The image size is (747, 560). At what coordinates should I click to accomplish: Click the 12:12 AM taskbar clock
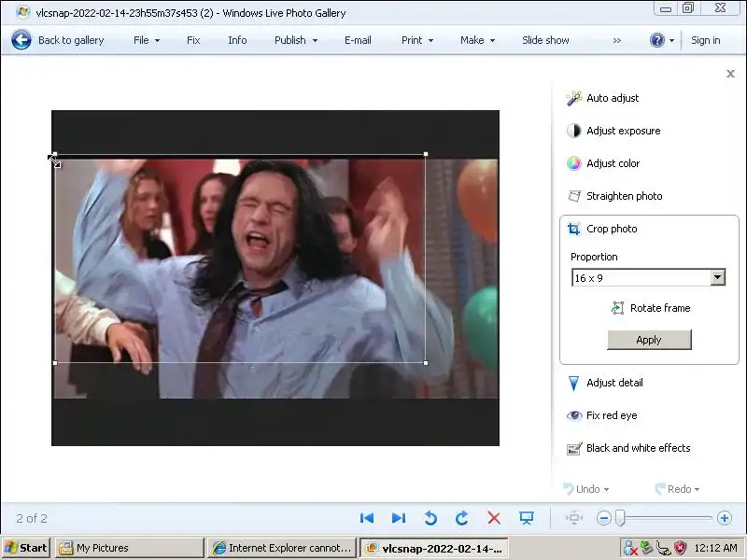(715, 548)
